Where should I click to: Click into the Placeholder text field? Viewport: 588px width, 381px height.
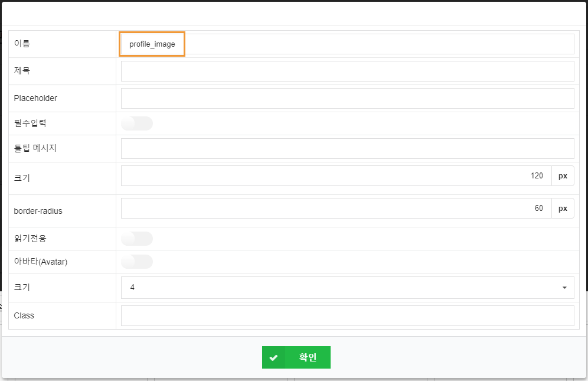click(x=347, y=98)
